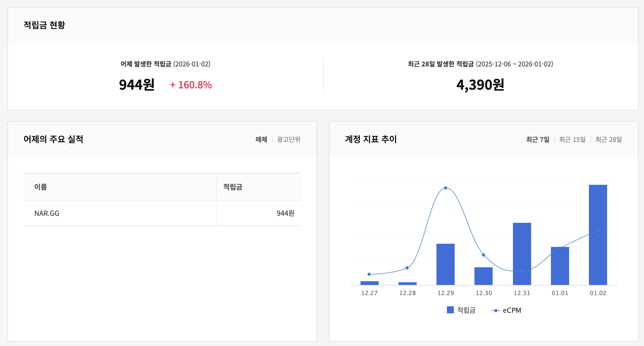Select the 최근 7일 range tab

pyautogui.click(x=538, y=140)
